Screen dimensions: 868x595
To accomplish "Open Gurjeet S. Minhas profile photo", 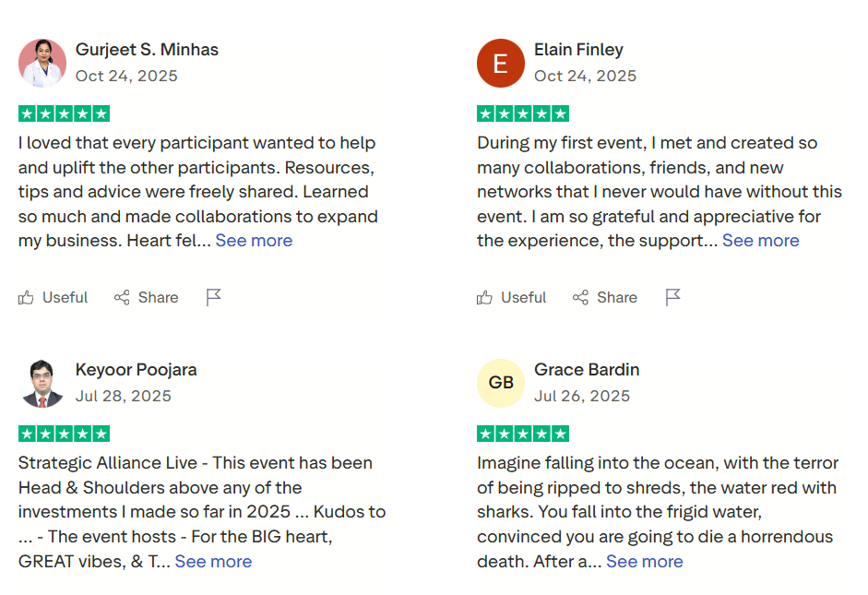I will 42,63.
